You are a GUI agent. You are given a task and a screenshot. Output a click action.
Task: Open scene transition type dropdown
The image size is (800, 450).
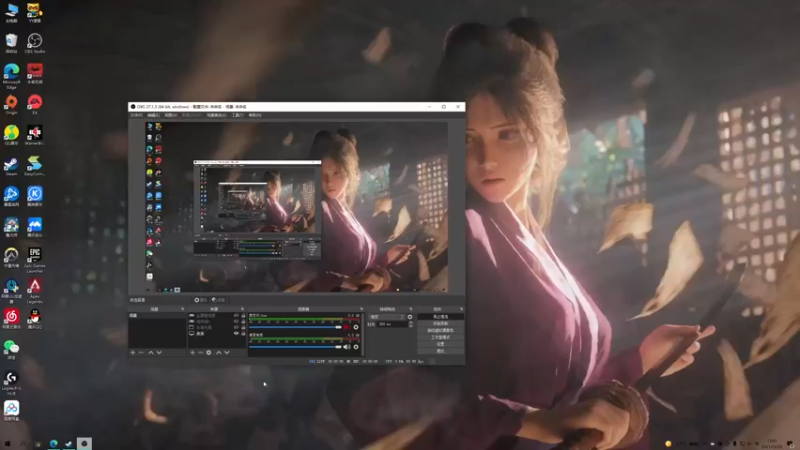coord(387,317)
